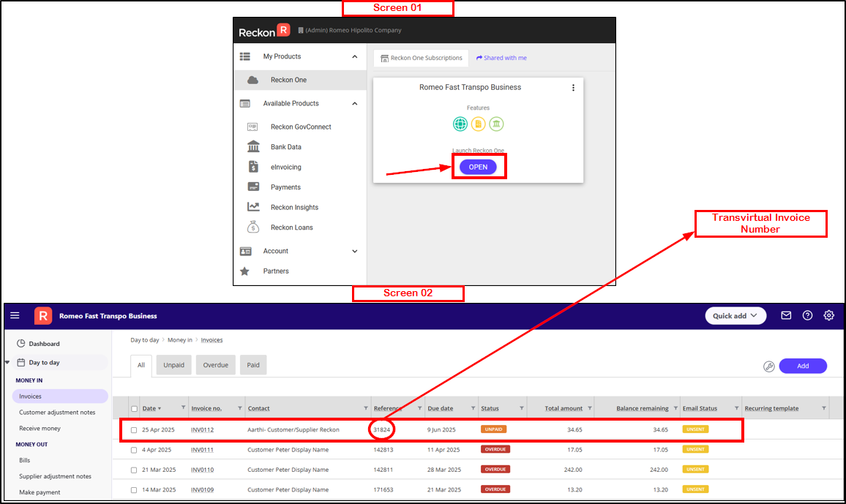Click the Invoices breadcrumb link
This screenshot has width=846, height=504.
[211, 340]
